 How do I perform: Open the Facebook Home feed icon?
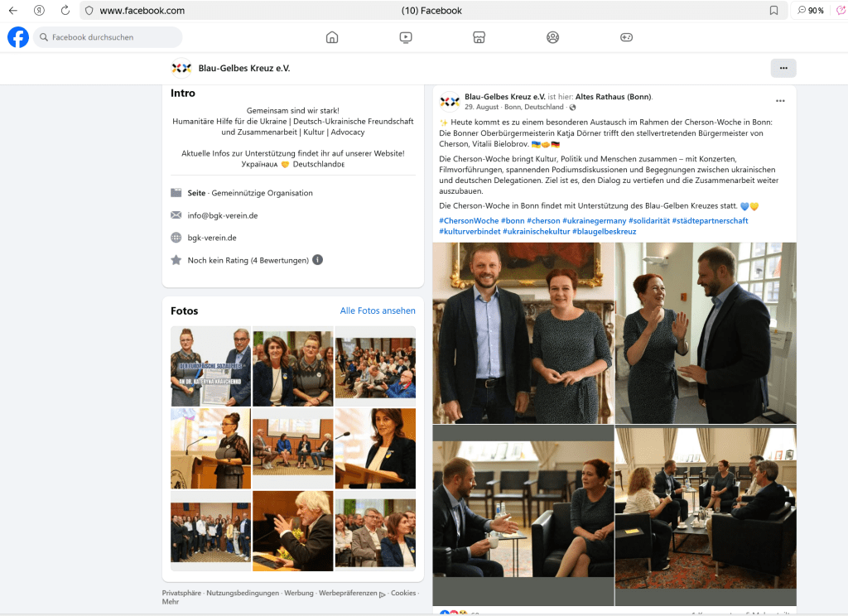[332, 37]
